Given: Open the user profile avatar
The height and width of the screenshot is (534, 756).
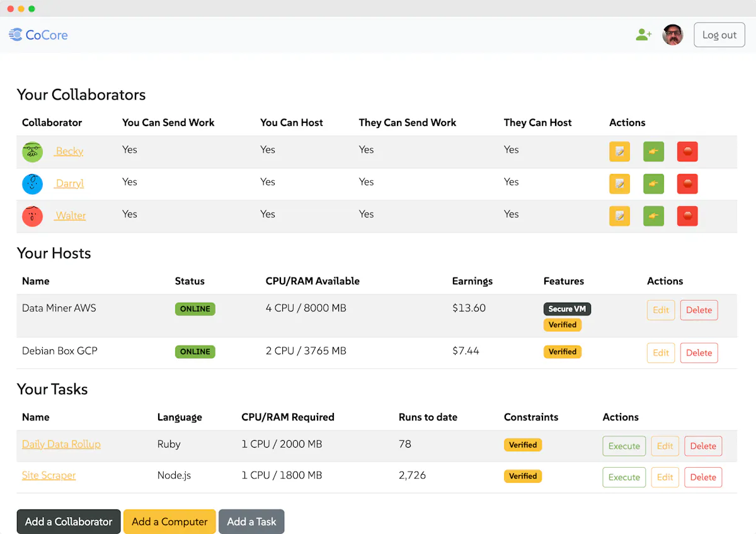Looking at the screenshot, I should click(x=673, y=35).
